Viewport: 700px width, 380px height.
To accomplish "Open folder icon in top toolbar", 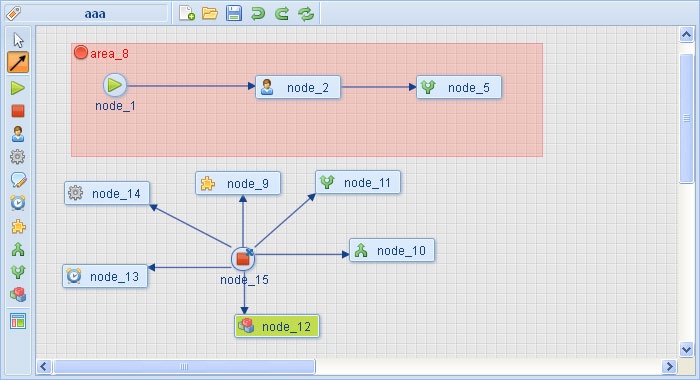I will click(210, 13).
